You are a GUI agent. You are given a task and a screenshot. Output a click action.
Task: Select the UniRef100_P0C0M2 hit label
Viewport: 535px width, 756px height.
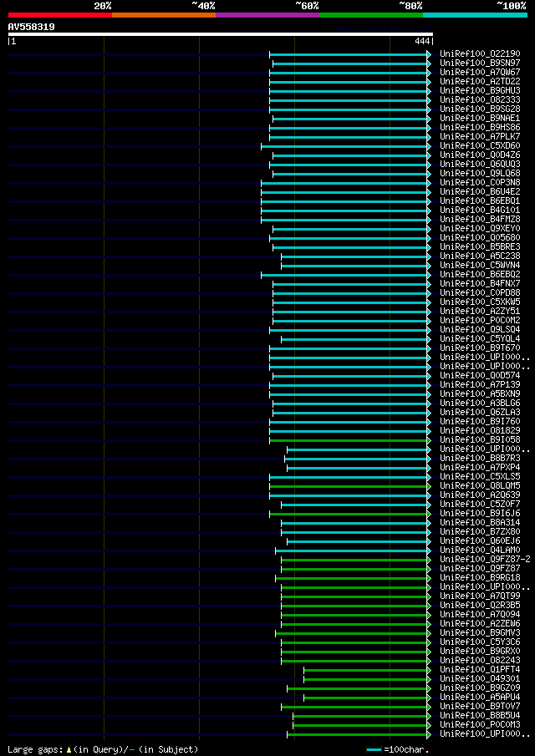click(480, 320)
